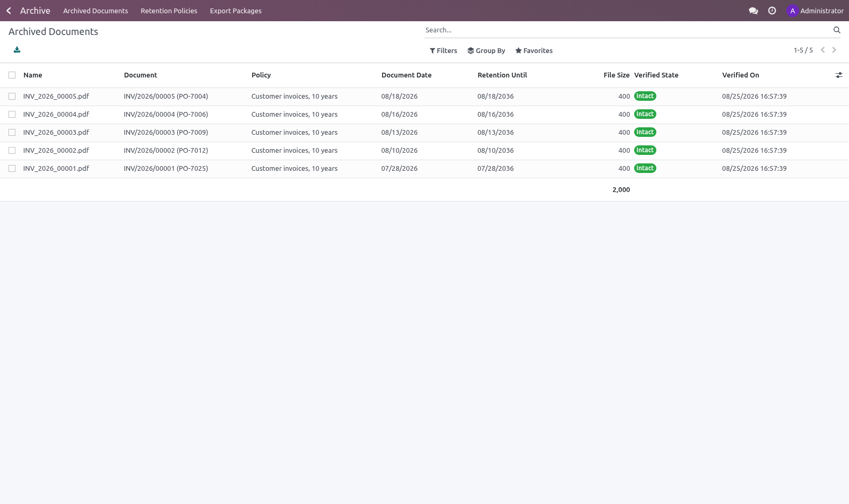Open the Archived Documents menu
The image size is (849, 504).
96,11
